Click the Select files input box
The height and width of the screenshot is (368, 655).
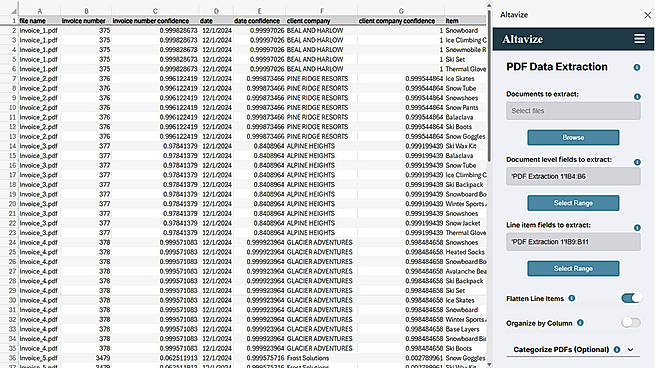coord(573,111)
